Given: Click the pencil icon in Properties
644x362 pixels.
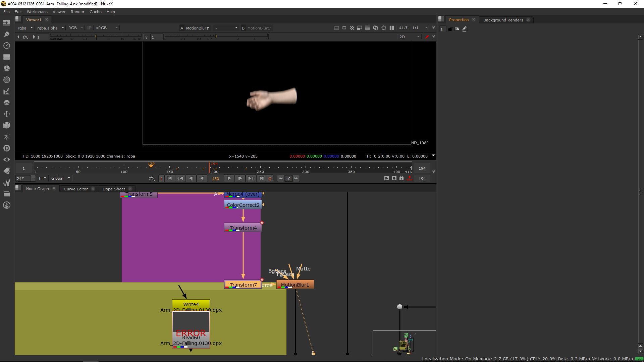Looking at the screenshot, I should [465, 29].
